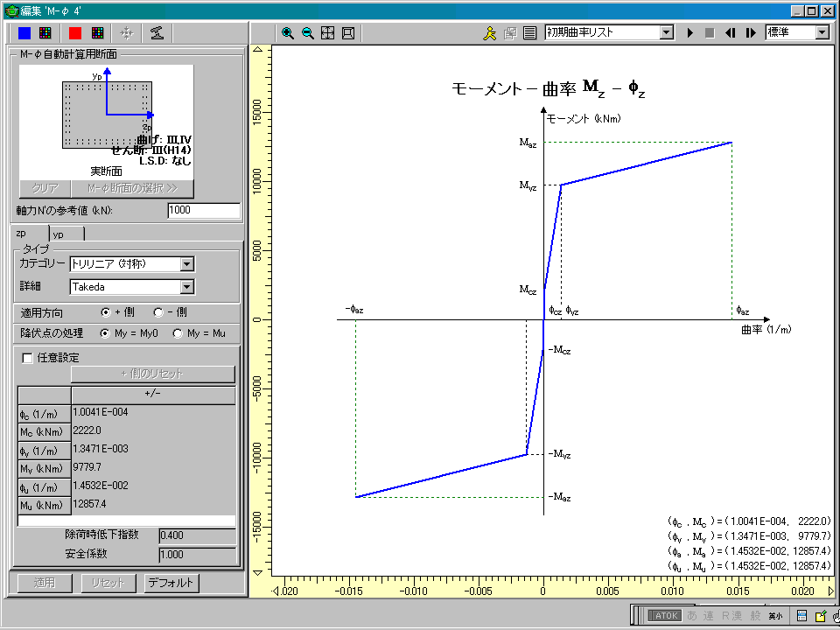Click the solid red square icon
Screen dimensions: 840x630
coord(75,33)
